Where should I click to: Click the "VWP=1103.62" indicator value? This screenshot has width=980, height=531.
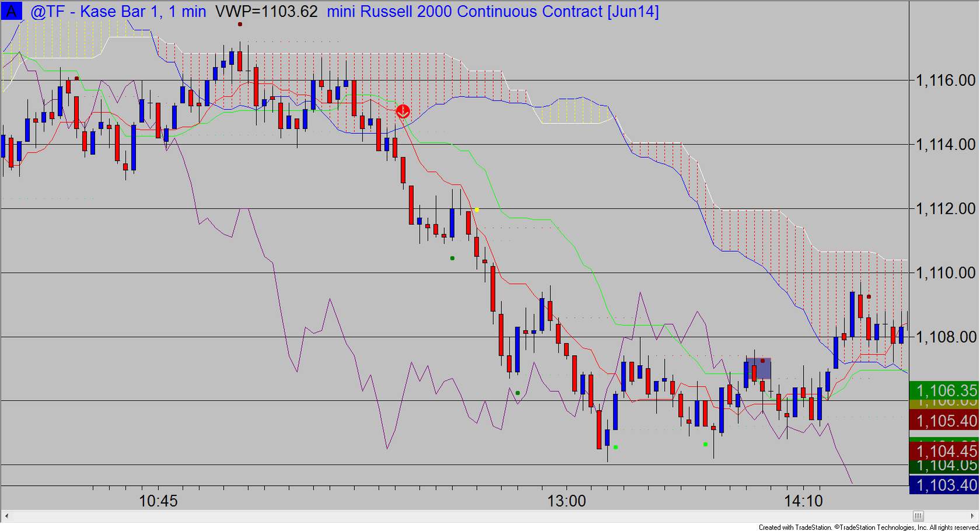[x=267, y=11]
